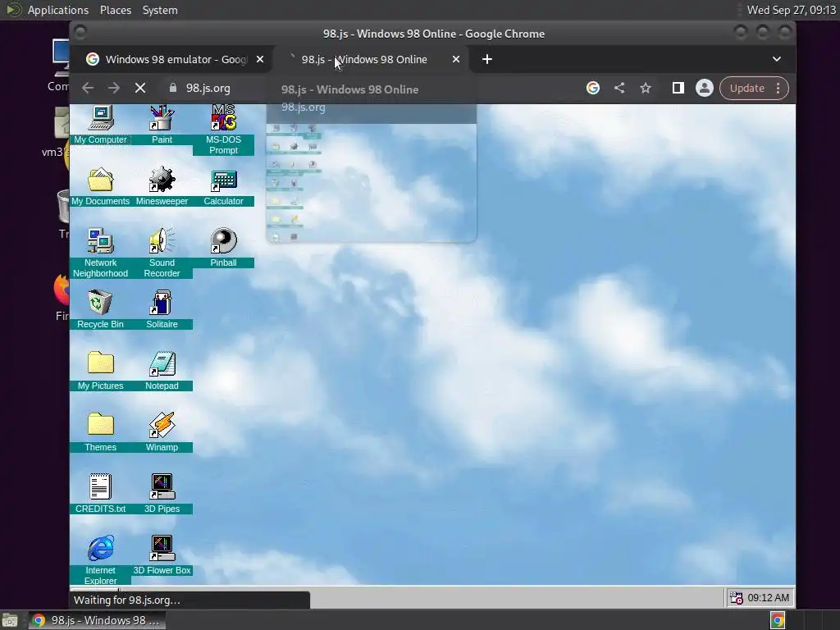Select the Recycle Bin icon
The height and width of the screenshot is (630, 840).
(100, 309)
